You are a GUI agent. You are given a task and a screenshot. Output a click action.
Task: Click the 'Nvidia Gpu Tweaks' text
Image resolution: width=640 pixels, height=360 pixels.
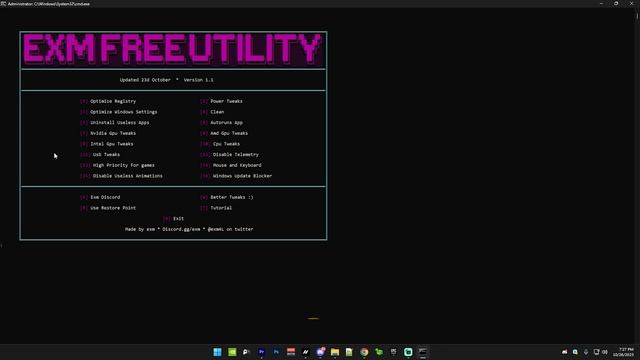point(113,133)
